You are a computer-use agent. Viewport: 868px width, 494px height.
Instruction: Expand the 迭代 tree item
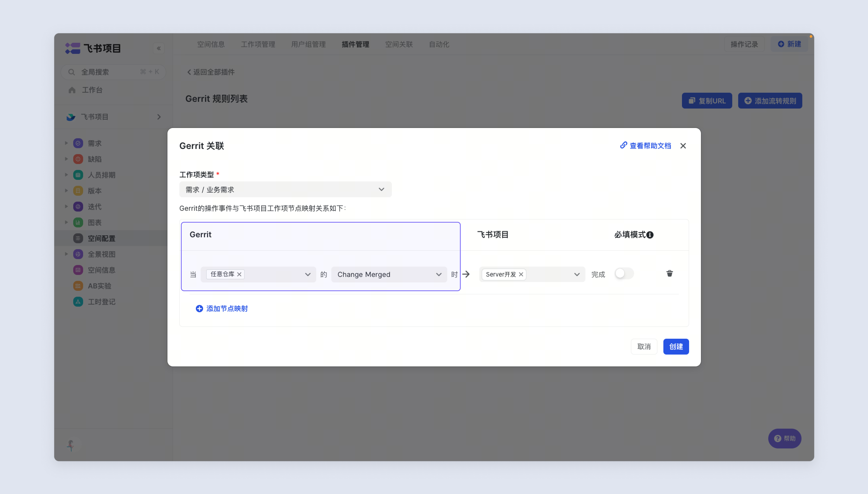pyautogui.click(x=66, y=207)
